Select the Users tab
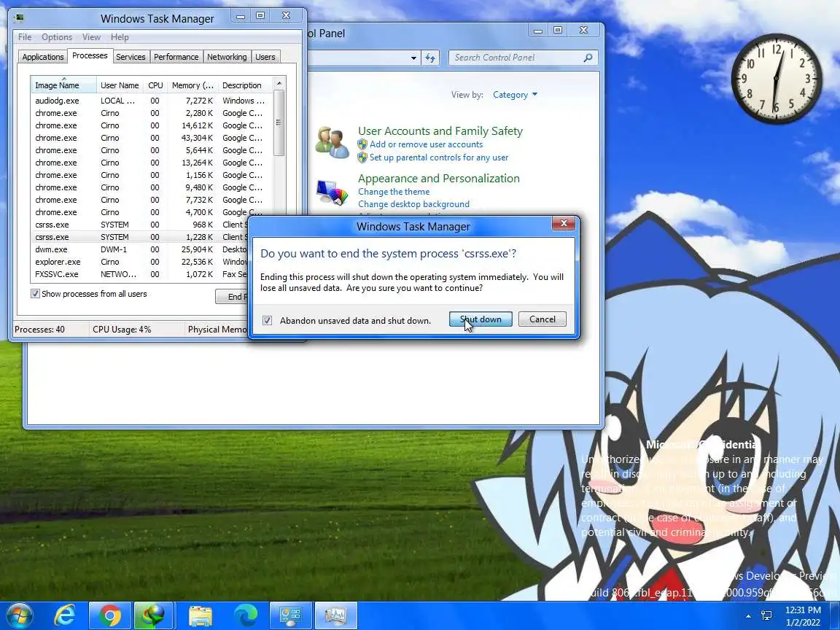 point(265,57)
